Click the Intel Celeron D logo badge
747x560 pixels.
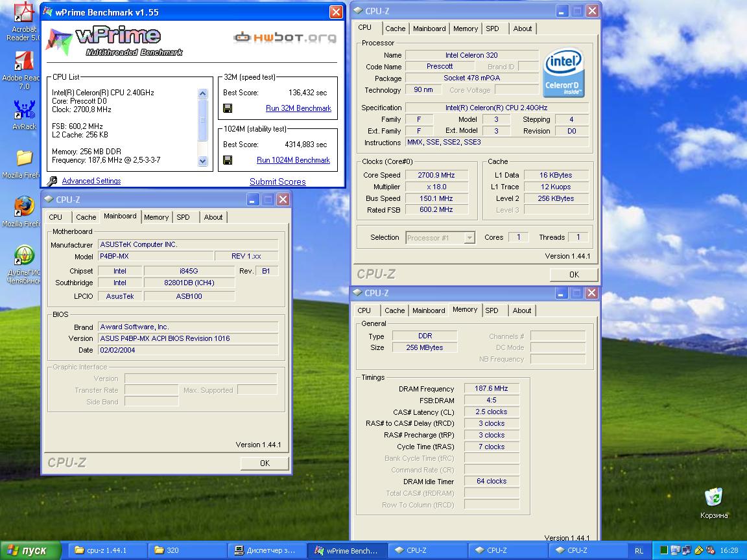pyautogui.click(x=564, y=73)
